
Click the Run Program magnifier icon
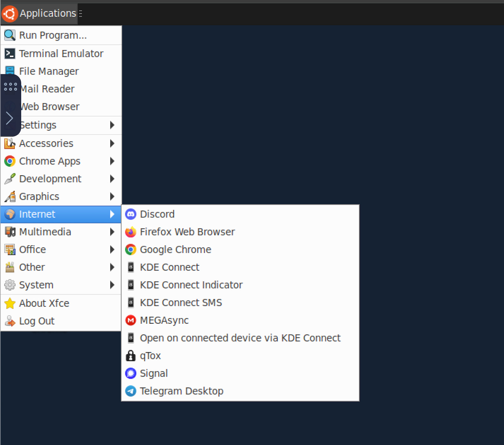[10, 35]
